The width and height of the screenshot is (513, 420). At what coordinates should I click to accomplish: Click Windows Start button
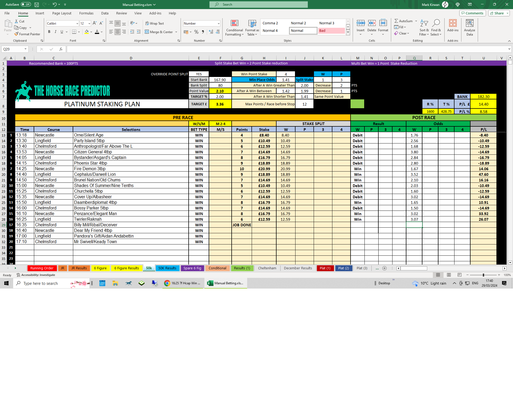(x=6, y=283)
